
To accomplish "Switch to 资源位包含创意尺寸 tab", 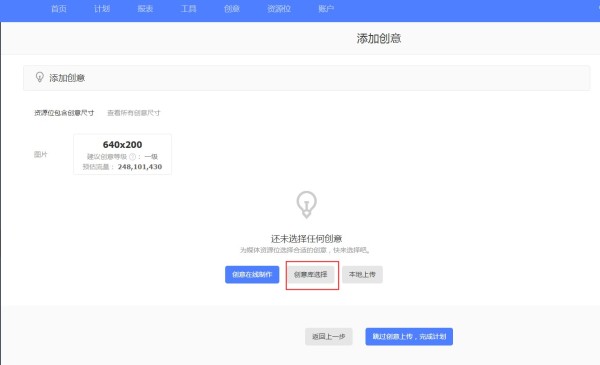I will pos(64,113).
